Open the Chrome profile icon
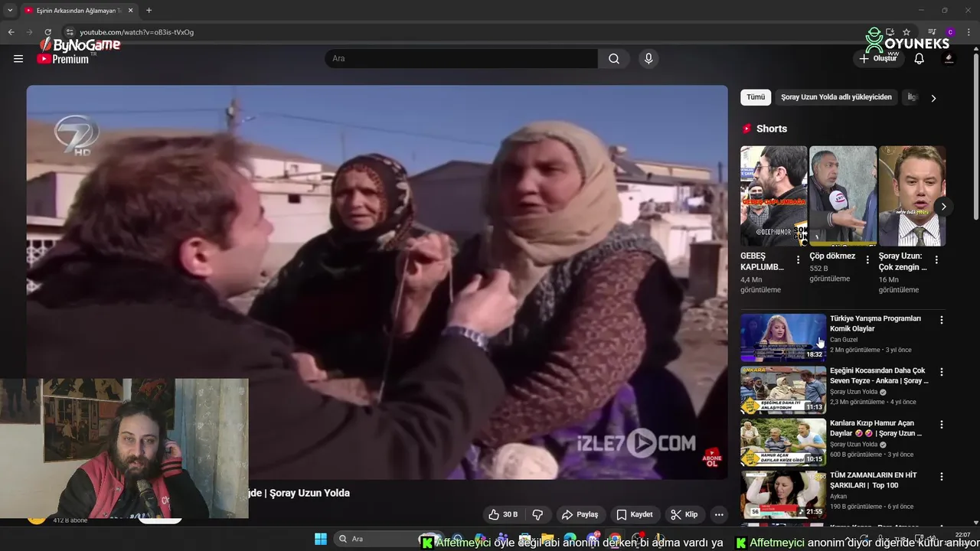Screen dimensions: 980x551 click(950, 32)
